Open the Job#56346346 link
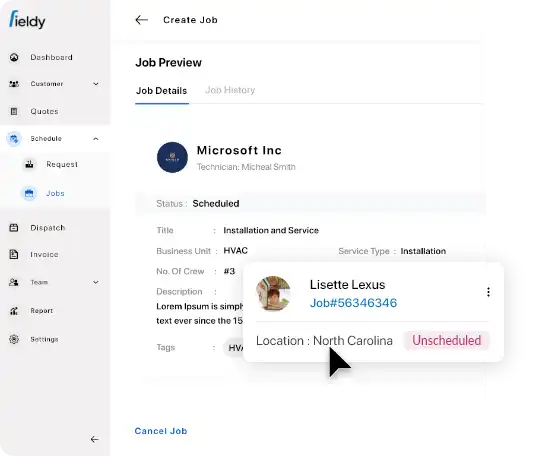 tap(354, 303)
